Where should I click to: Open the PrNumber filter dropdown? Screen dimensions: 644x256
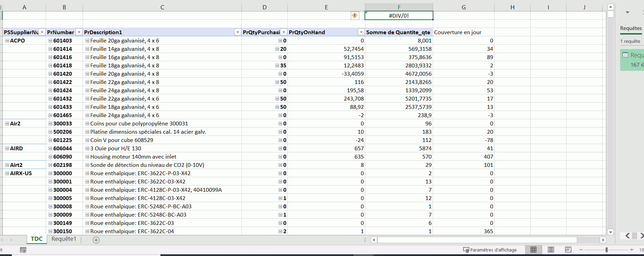(79, 32)
